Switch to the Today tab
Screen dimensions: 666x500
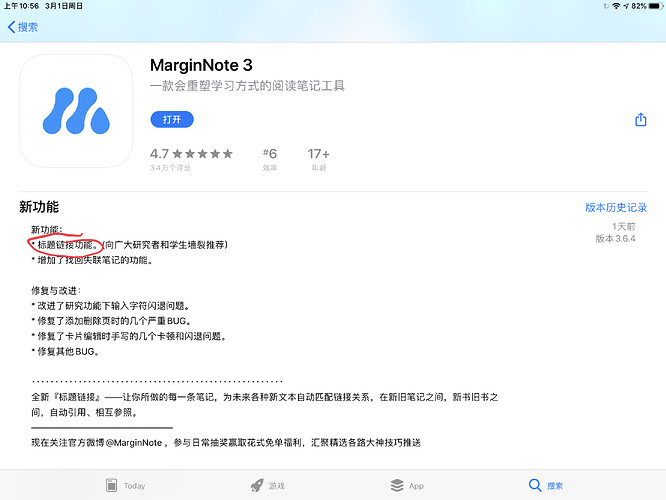click(125, 485)
